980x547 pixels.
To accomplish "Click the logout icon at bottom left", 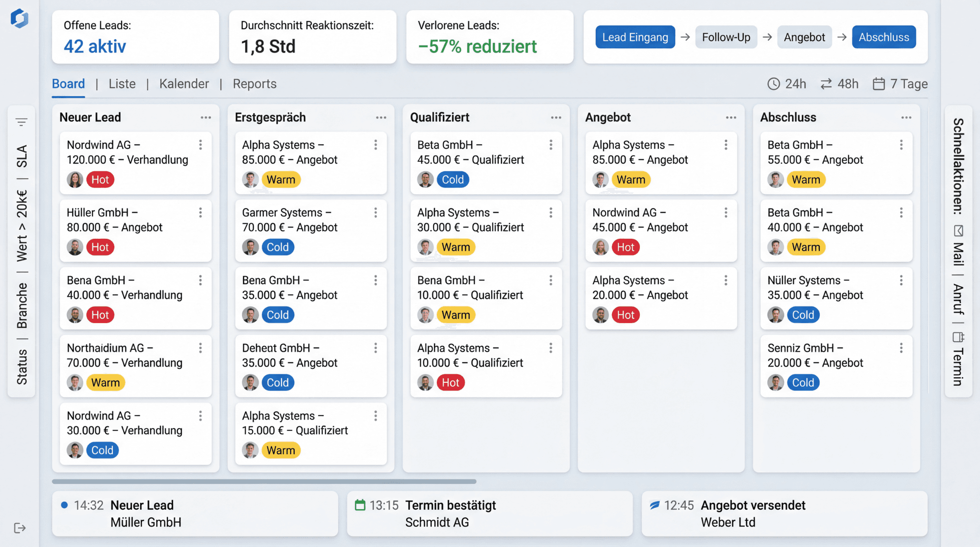I will coord(20,528).
